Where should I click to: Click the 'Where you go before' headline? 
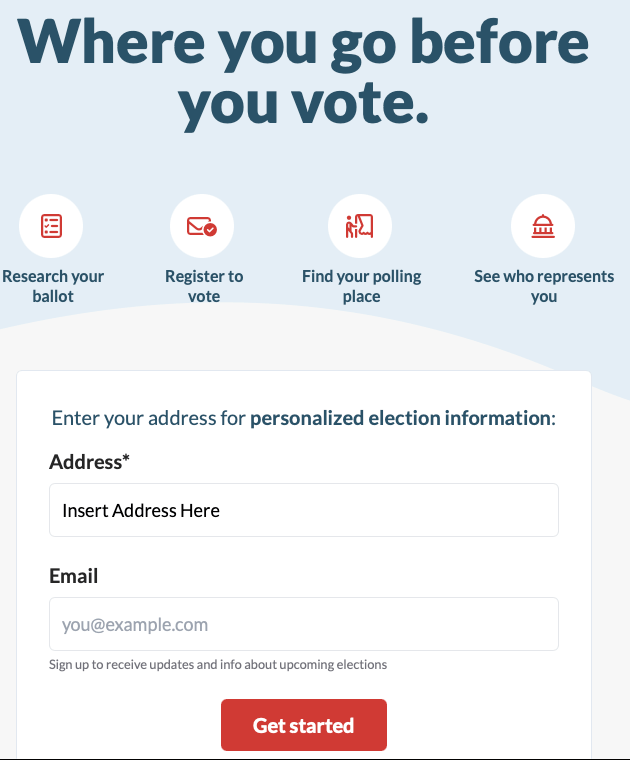(x=303, y=42)
